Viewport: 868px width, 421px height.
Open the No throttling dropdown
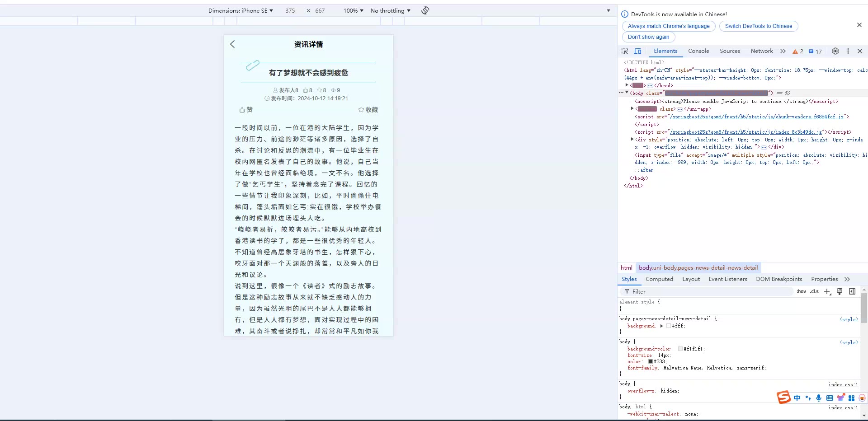point(390,10)
